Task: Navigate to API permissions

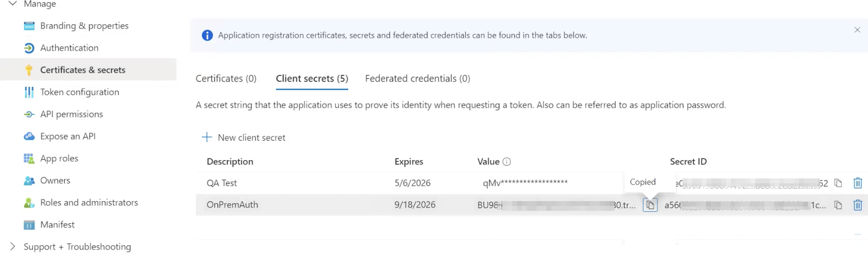Action: [71, 114]
